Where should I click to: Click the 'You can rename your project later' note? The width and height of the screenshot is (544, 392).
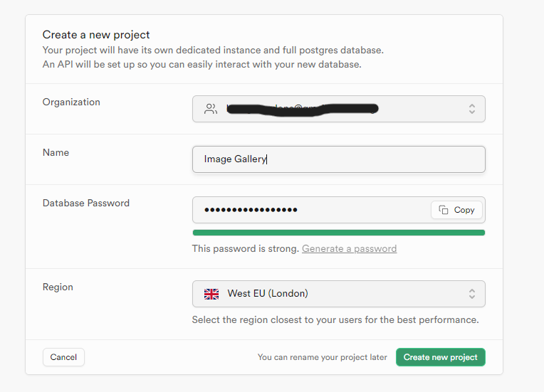click(x=322, y=357)
